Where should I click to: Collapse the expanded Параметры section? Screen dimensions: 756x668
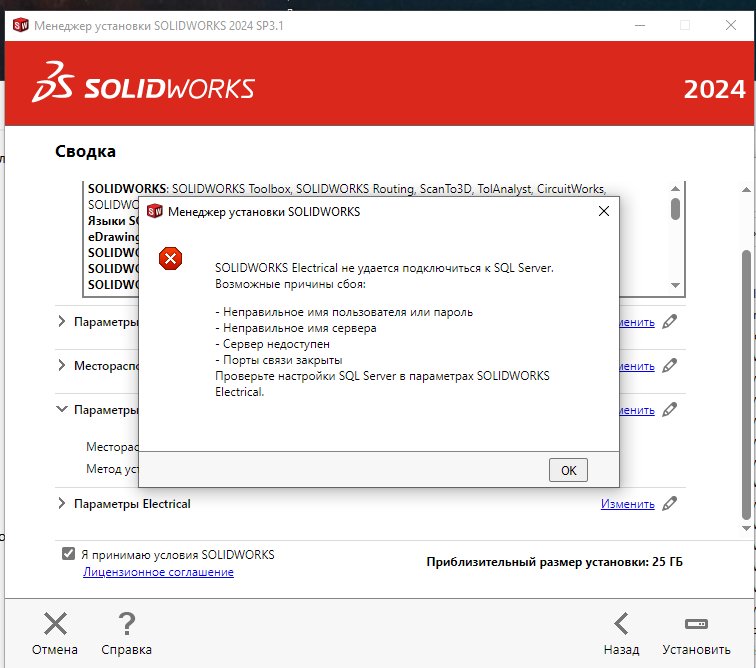coord(62,410)
